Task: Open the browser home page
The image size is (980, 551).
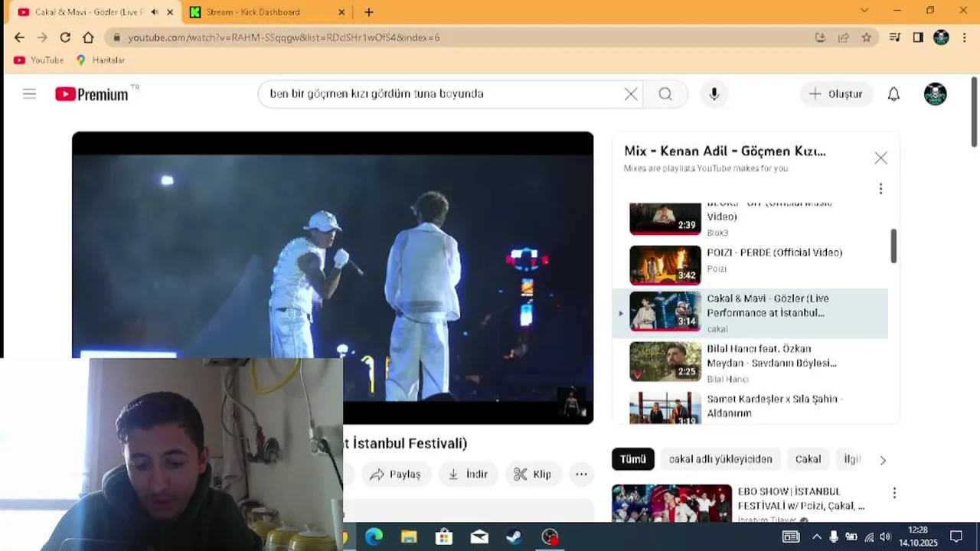Action: pyautogui.click(x=88, y=37)
